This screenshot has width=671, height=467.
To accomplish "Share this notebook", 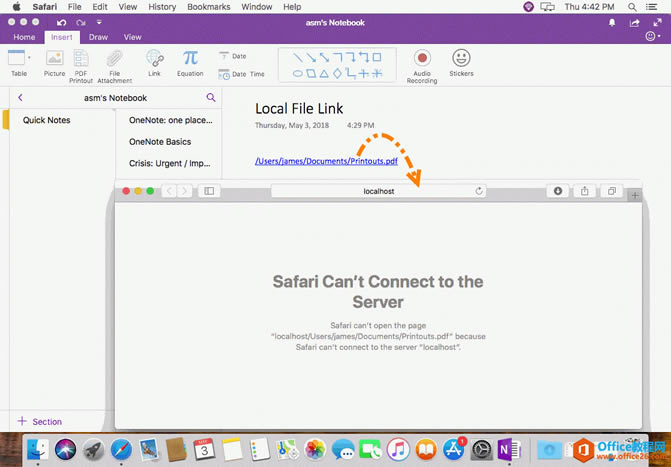I will point(634,23).
